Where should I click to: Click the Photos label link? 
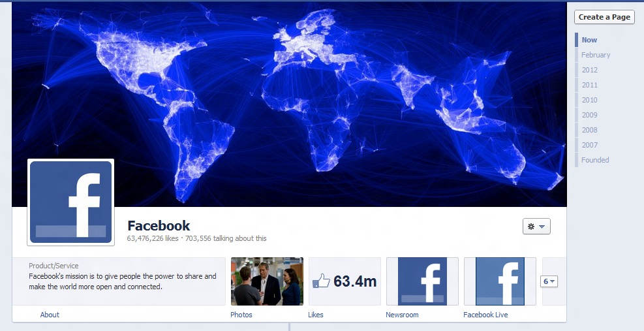click(x=241, y=315)
